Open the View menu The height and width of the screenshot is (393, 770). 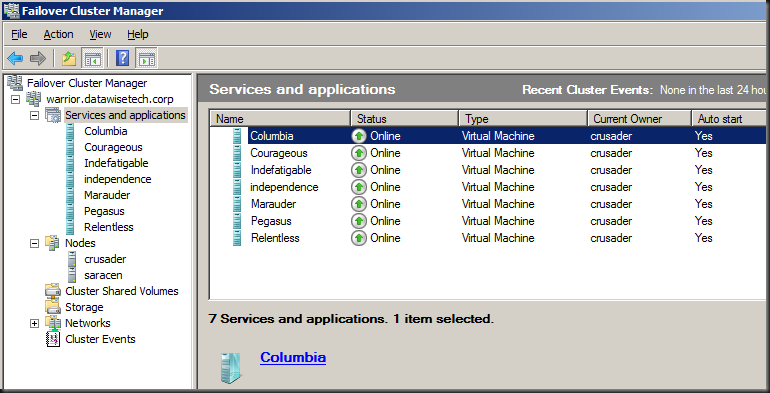coord(100,34)
